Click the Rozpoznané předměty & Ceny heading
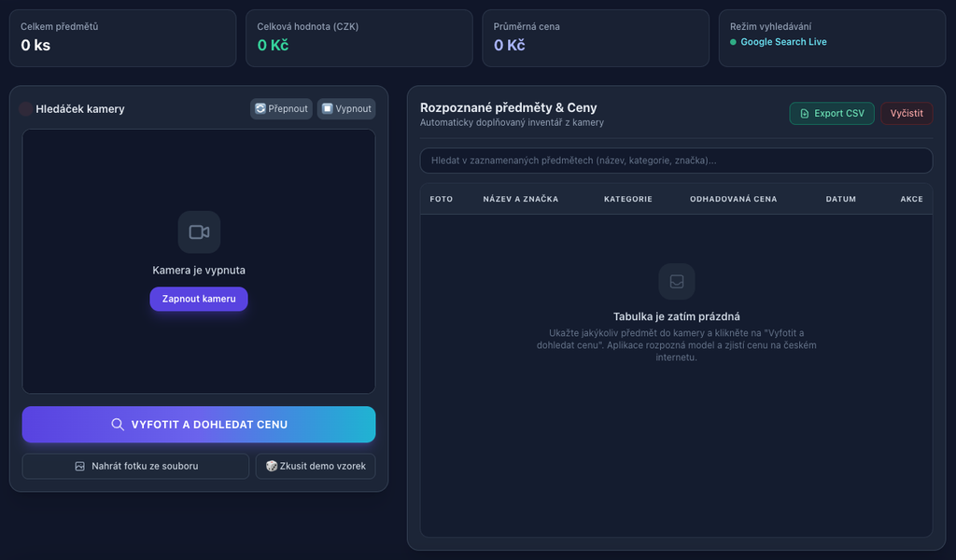 pyautogui.click(x=509, y=108)
